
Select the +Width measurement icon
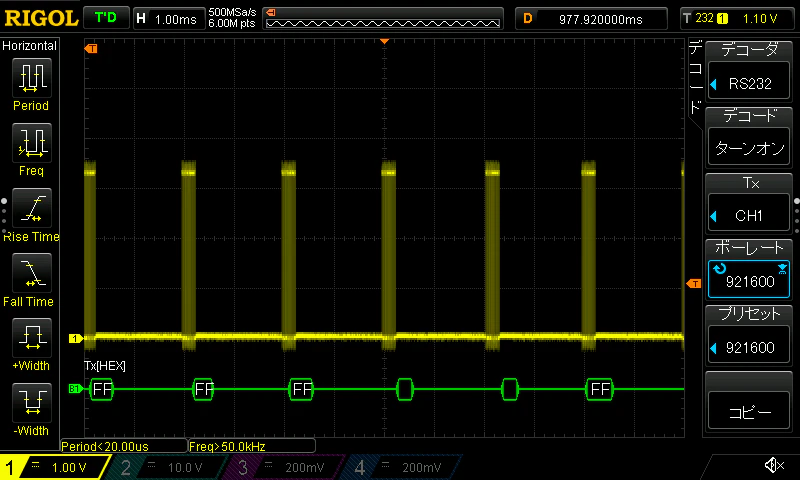pyautogui.click(x=31, y=338)
